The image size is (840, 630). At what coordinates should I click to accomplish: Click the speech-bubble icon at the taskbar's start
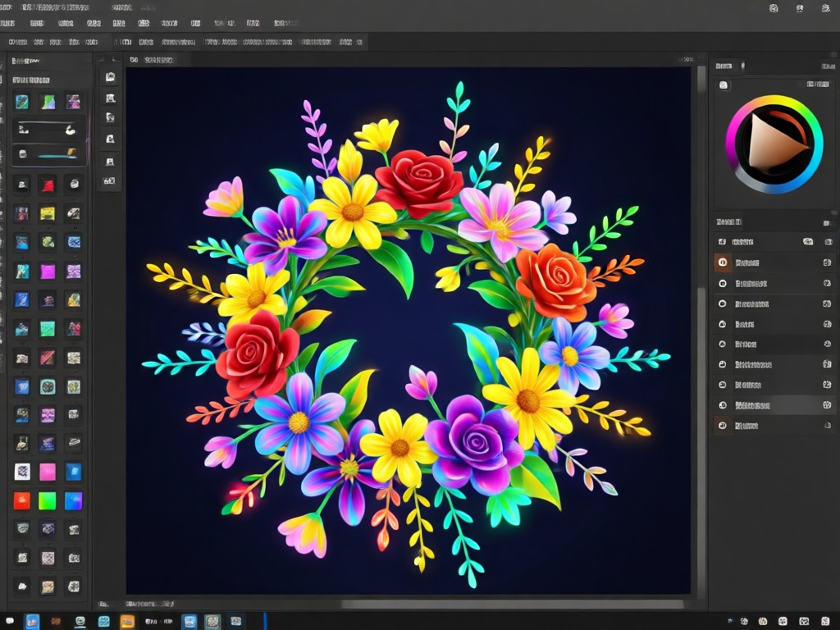tap(9, 622)
